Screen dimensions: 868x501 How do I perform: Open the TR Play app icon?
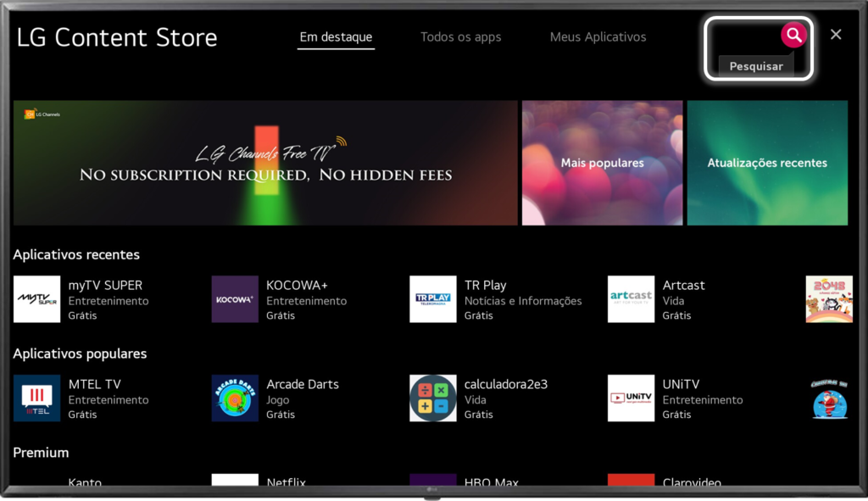[x=432, y=299]
